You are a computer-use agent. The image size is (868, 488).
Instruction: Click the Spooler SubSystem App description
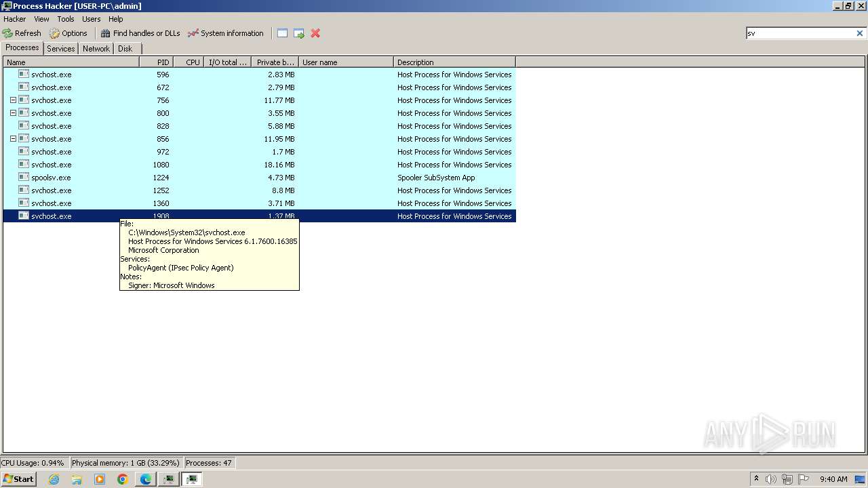(x=436, y=178)
